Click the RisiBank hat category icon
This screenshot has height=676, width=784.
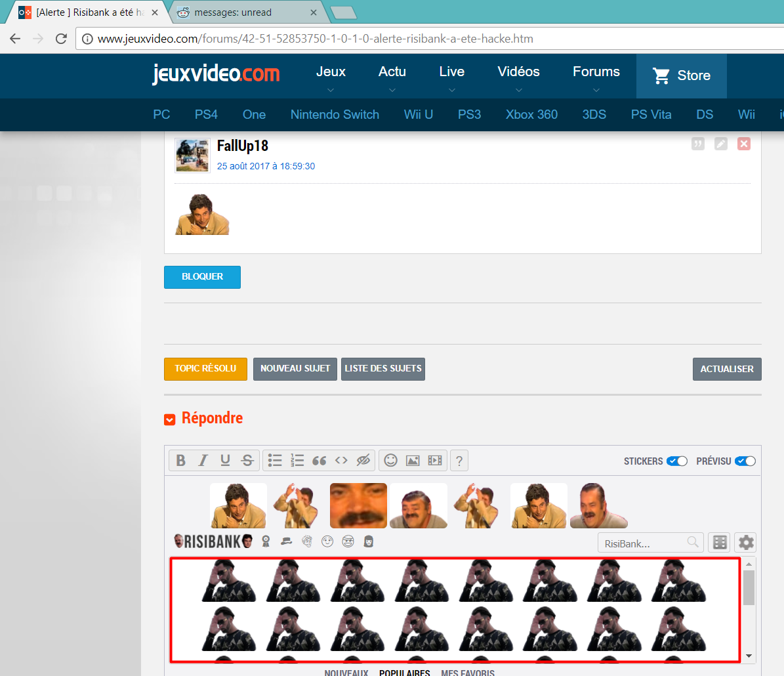point(287,541)
